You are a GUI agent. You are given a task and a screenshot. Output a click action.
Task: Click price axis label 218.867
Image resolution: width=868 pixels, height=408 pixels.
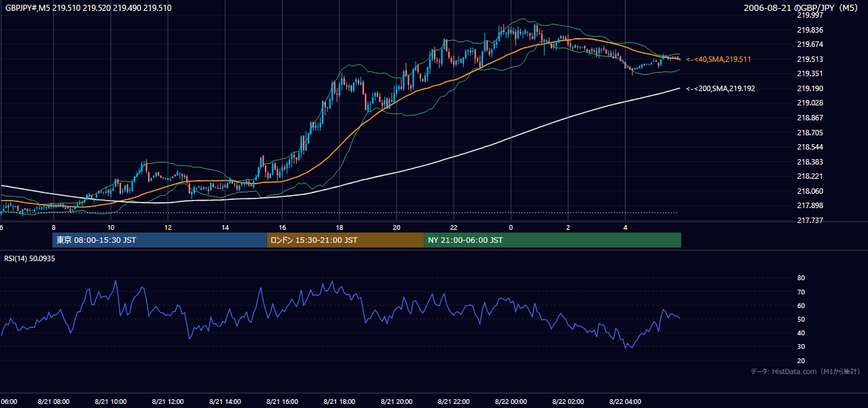(810, 118)
